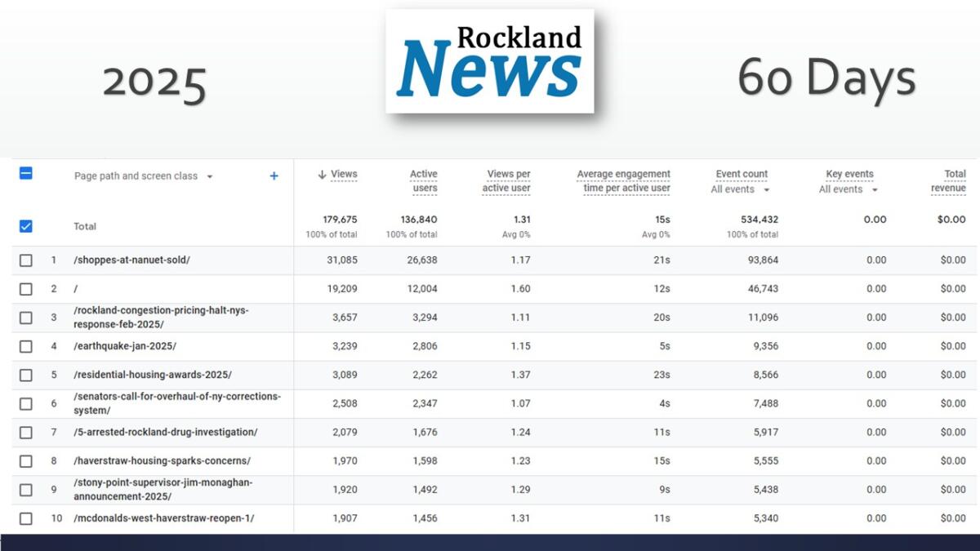Check the rockland-congestion-pricing row checkbox
980x551 pixels.
[x=25, y=318]
